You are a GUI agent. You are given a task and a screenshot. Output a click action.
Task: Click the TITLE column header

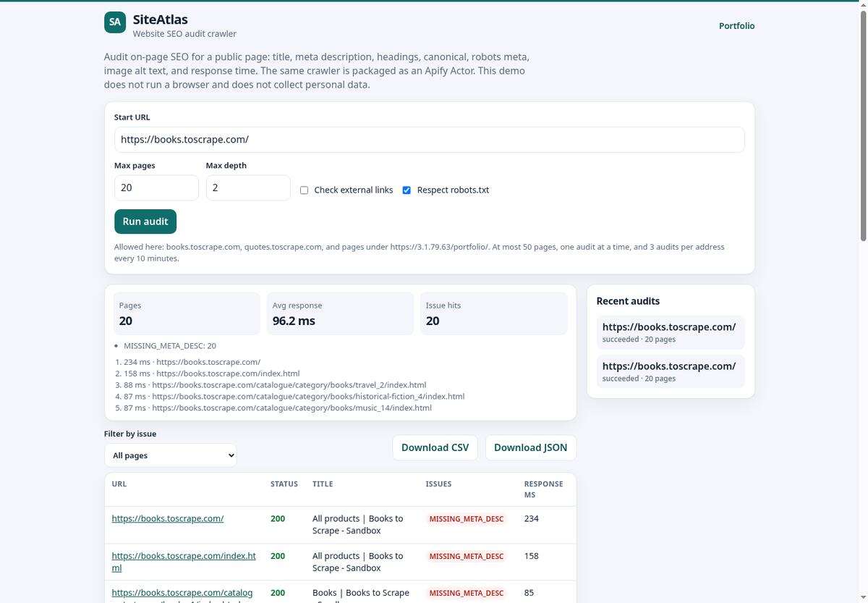pos(323,484)
